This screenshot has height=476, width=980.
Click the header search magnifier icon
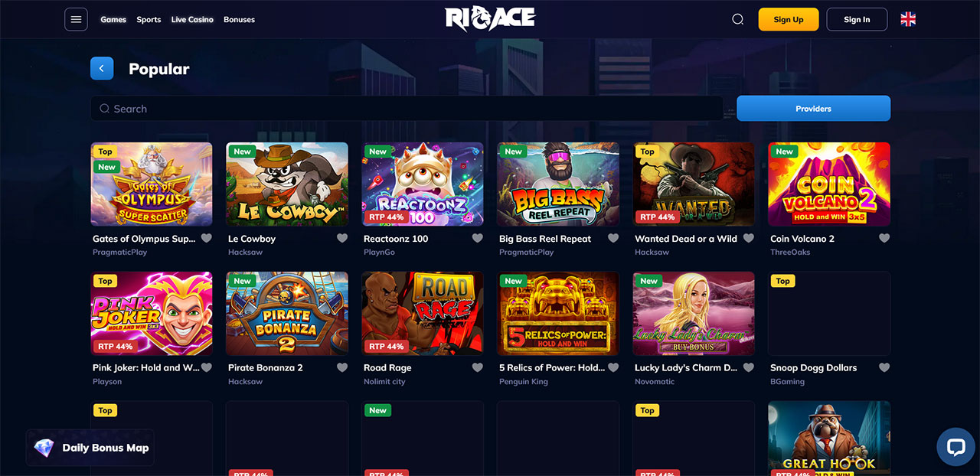coord(738,19)
